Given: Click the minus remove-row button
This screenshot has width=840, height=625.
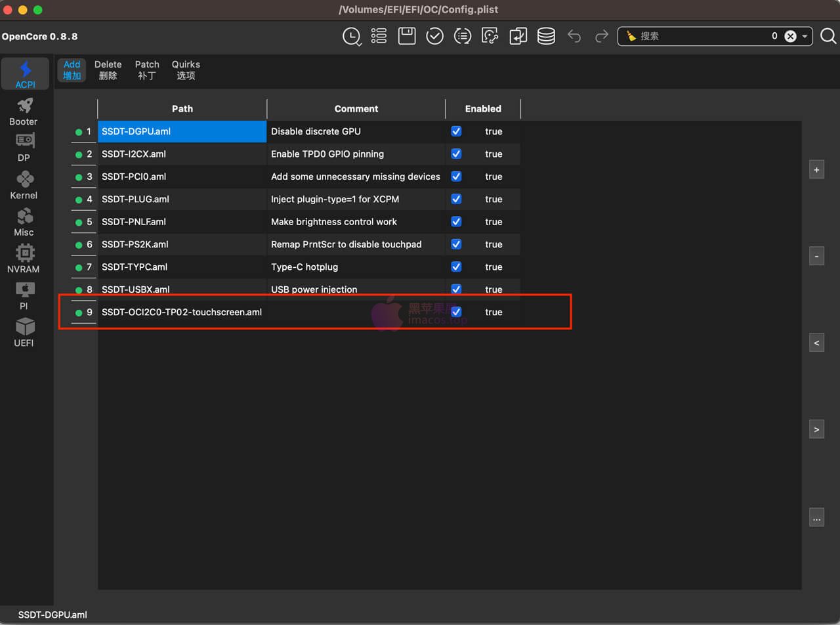Looking at the screenshot, I should point(816,256).
